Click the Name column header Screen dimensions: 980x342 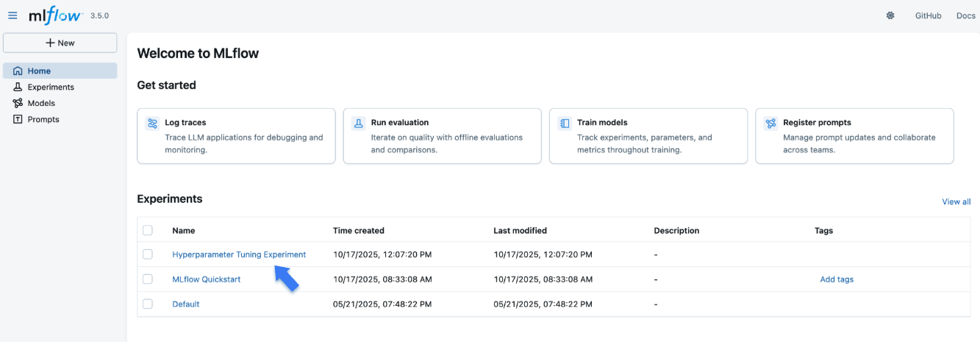pyautogui.click(x=184, y=230)
